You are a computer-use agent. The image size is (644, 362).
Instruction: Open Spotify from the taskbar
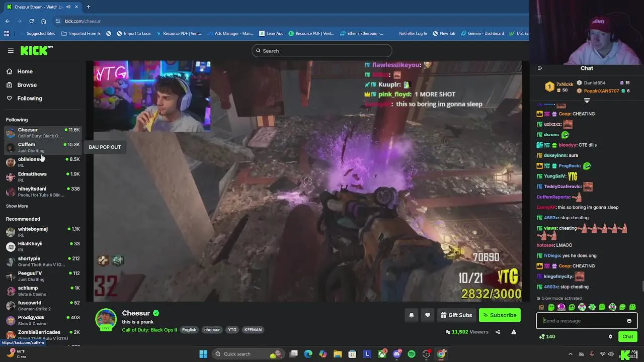[x=412, y=354]
